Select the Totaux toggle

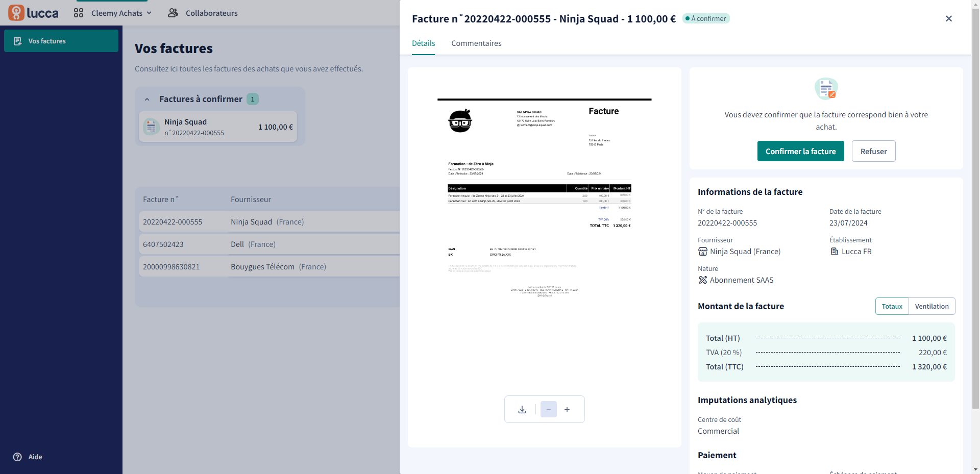[892, 306]
